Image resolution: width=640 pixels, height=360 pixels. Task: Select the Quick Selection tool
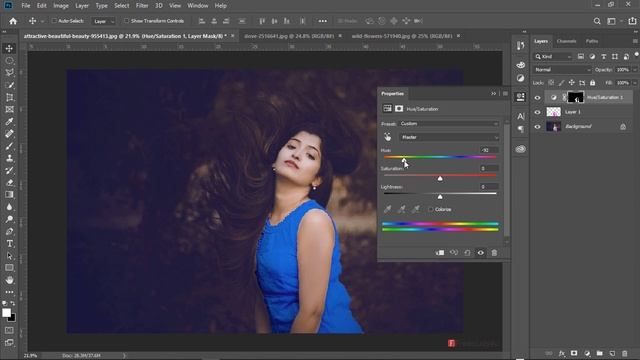click(x=9, y=85)
